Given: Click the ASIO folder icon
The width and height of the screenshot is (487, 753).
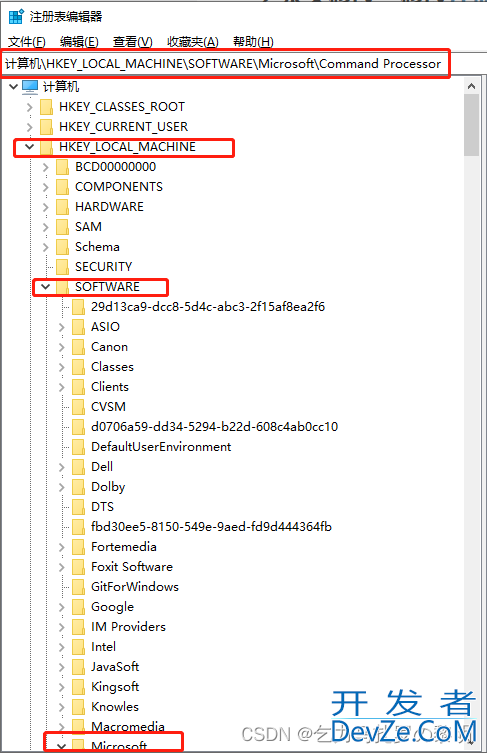Looking at the screenshot, I should [x=78, y=327].
